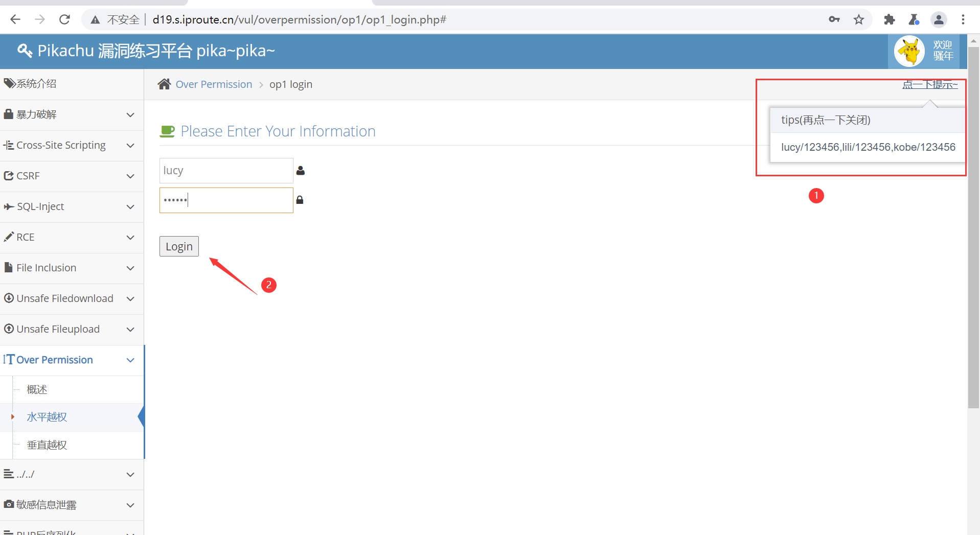Open the Chrome profile avatar icon
Image resolution: width=980 pixels, height=535 pixels.
(x=939, y=19)
